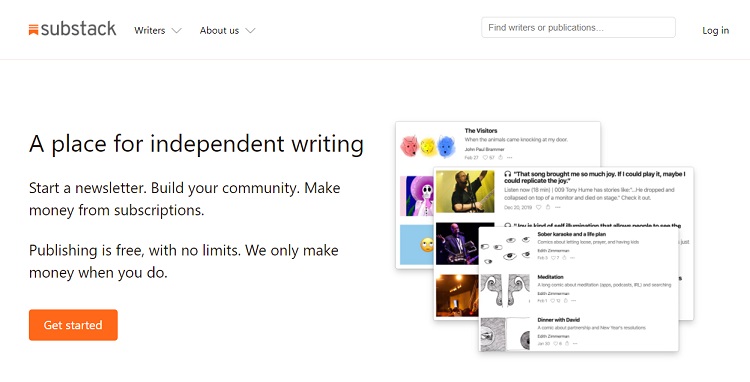Click the dim concert venue thumbnail
The image size is (750, 382).
457,295
